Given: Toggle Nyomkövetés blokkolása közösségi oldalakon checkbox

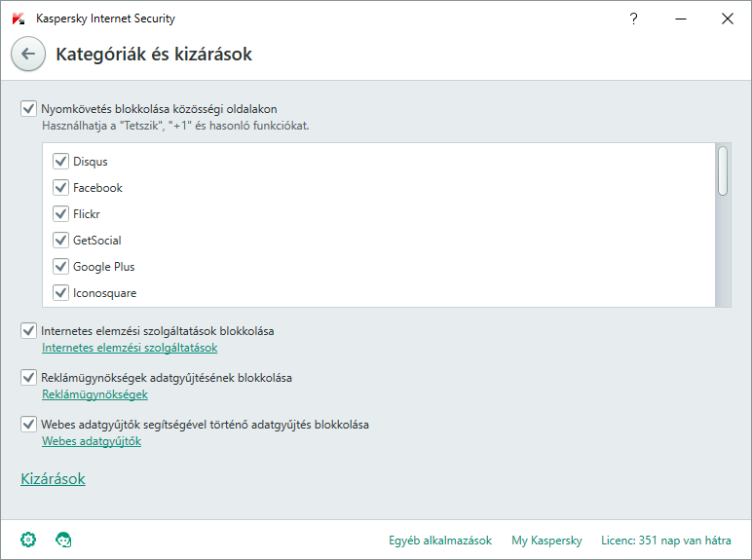Looking at the screenshot, I should point(29,109).
